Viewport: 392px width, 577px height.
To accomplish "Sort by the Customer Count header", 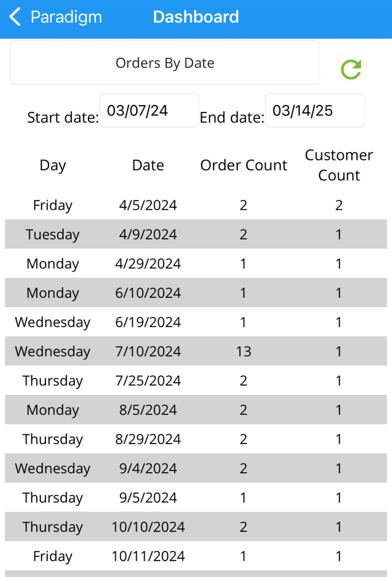I will click(339, 165).
